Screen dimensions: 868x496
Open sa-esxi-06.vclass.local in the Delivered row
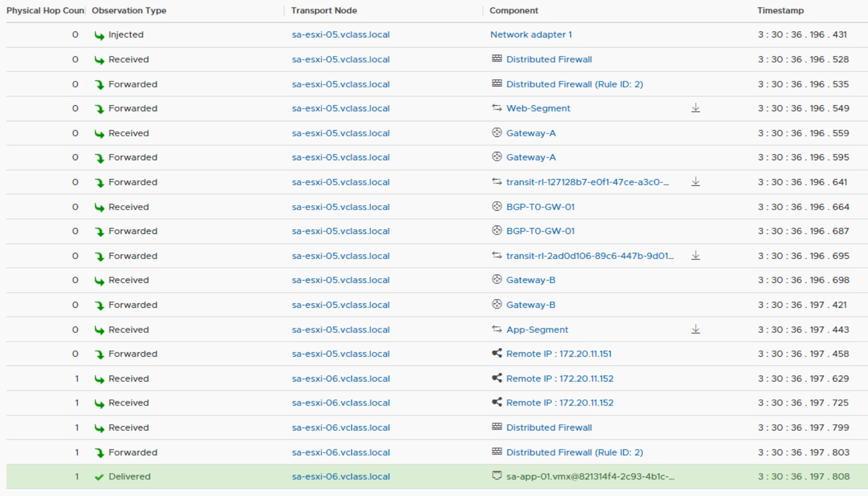(341, 477)
